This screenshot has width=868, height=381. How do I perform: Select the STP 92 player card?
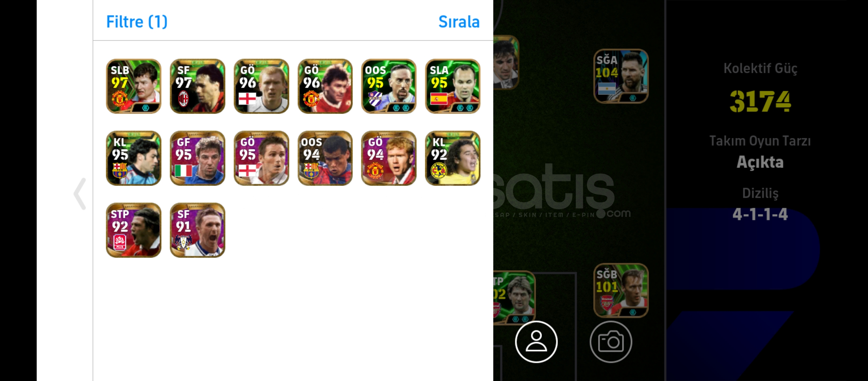pyautogui.click(x=133, y=230)
